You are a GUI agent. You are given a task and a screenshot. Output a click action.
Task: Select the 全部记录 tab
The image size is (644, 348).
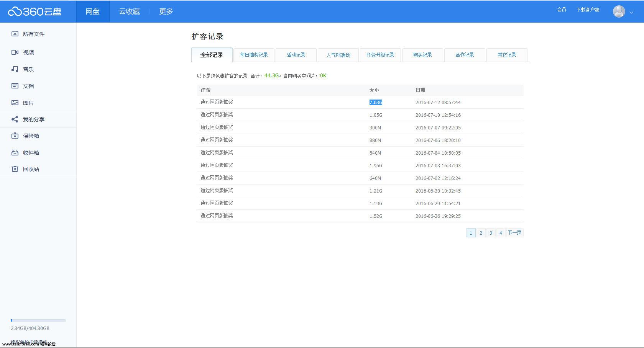click(212, 55)
